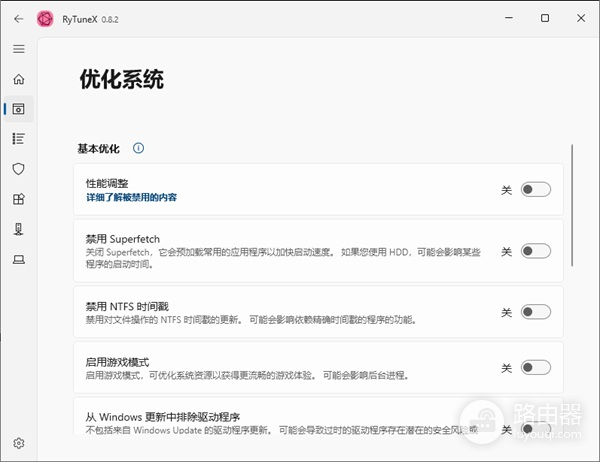Open the network sidebar icon
This screenshot has height=462, width=600.
click(18, 229)
